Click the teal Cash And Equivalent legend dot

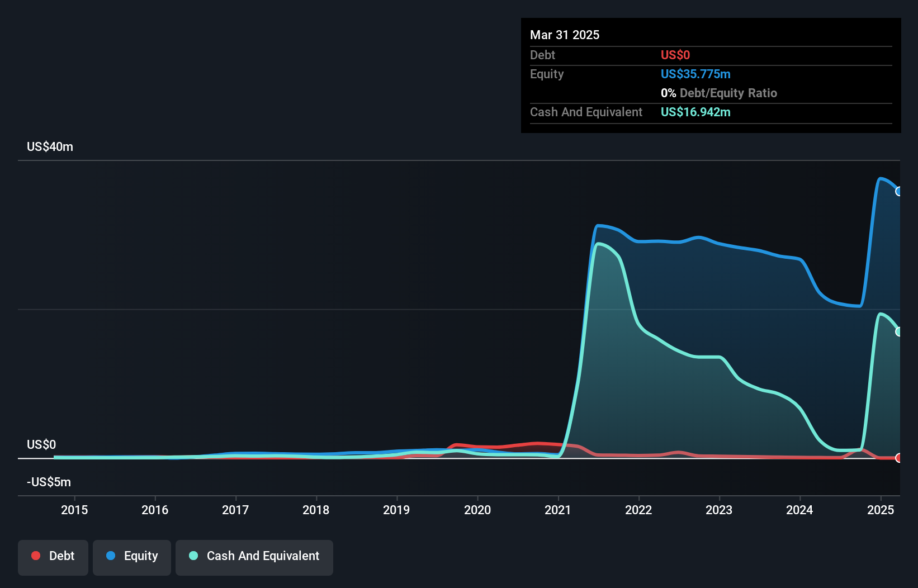(193, 556)
